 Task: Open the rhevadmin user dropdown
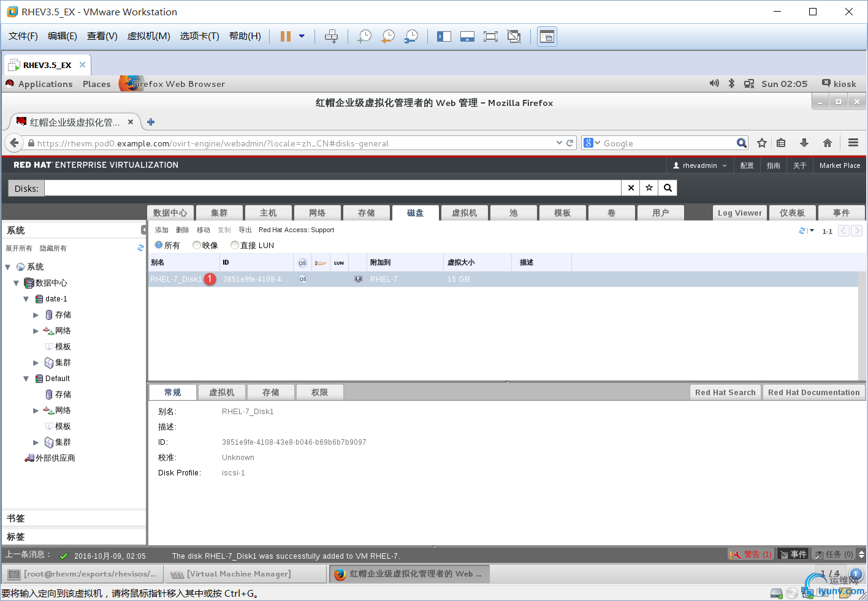[700, 165]
